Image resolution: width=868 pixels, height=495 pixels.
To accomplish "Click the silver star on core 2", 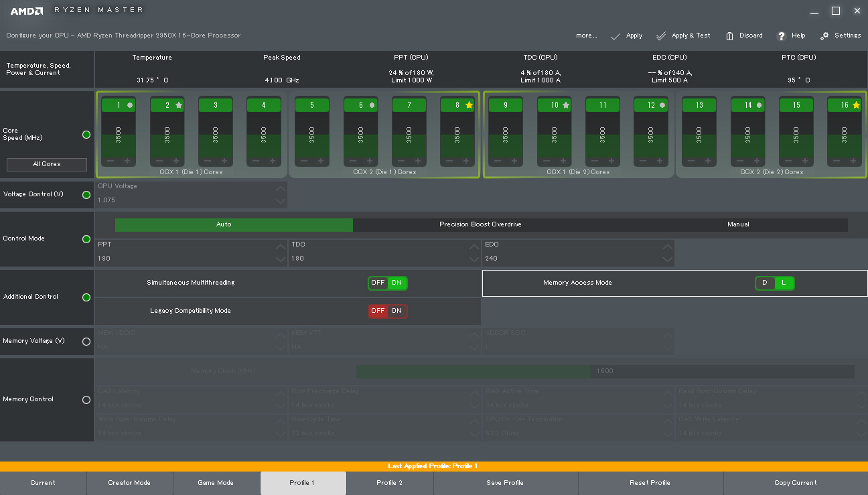I will pyautogui.click(x=179, y=105).
